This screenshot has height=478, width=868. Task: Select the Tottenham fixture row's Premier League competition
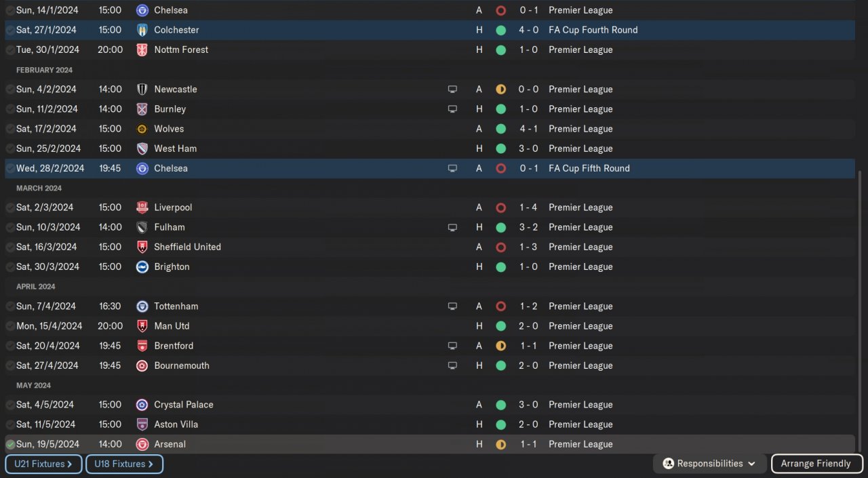pos(580,306)
